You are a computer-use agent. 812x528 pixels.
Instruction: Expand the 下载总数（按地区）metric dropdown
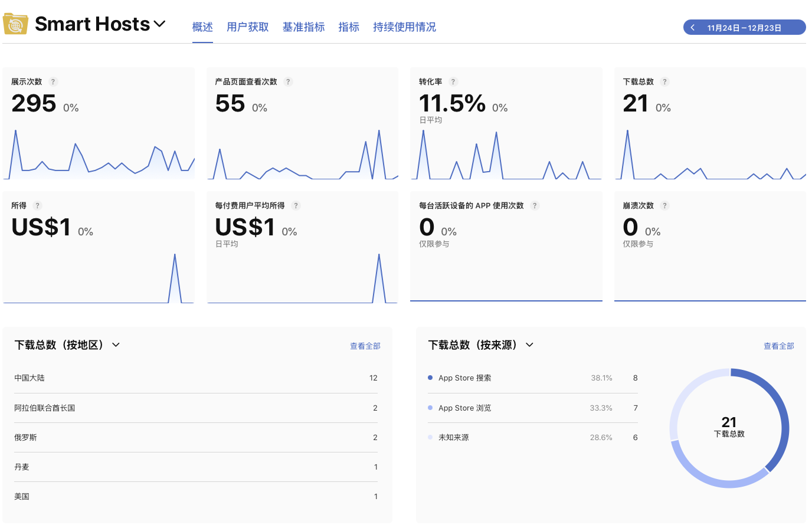(116, 345)
